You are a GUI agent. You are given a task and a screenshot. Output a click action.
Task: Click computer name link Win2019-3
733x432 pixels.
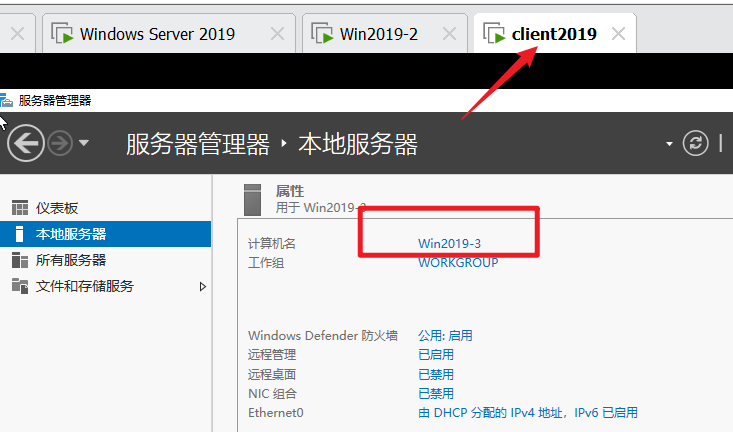tap(449, 244)
